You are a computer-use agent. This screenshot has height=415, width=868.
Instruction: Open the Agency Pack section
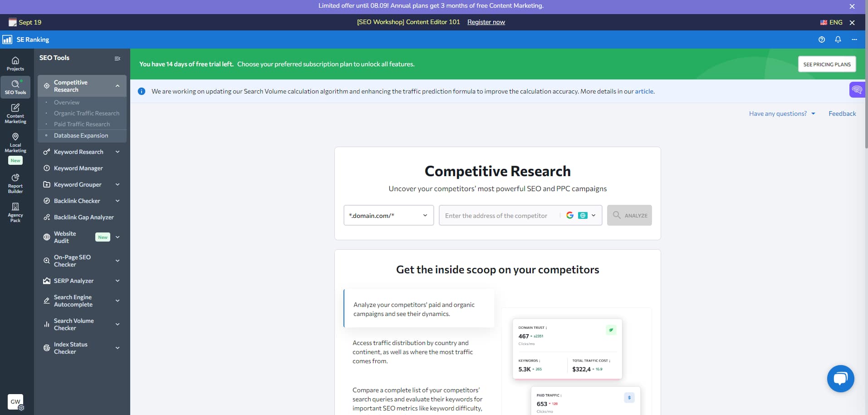click(x=15, y=212)
